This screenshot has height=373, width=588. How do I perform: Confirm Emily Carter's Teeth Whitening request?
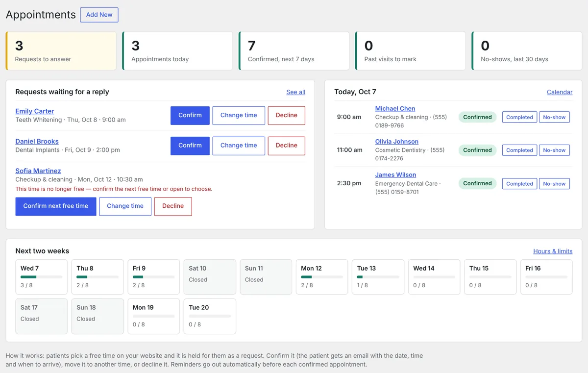point(190,115)
